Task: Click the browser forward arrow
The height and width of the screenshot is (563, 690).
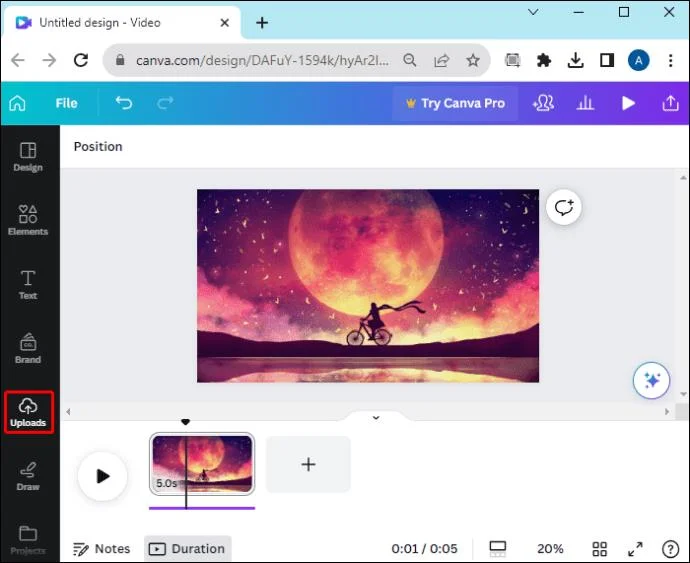Action: [x=49, y=60]
